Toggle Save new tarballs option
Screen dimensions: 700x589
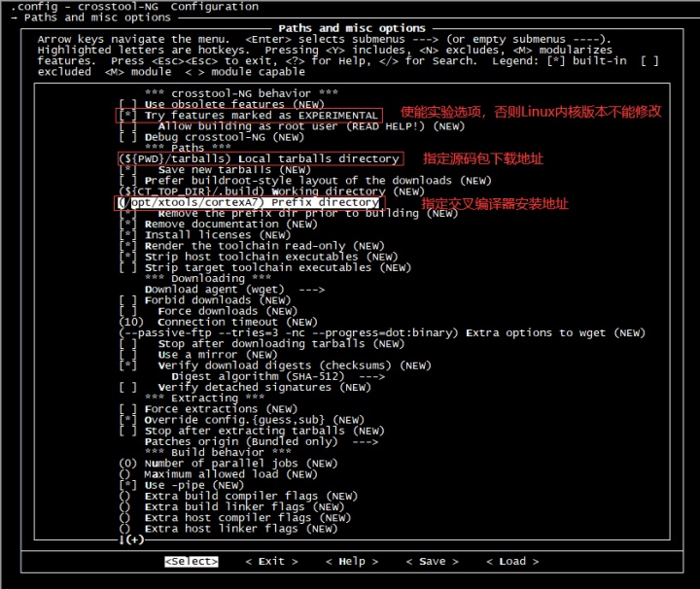[x=215, y=170]
